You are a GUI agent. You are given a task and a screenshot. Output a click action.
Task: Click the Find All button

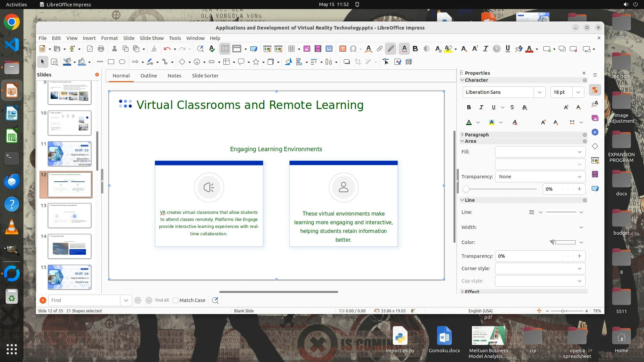click(162, 300)
